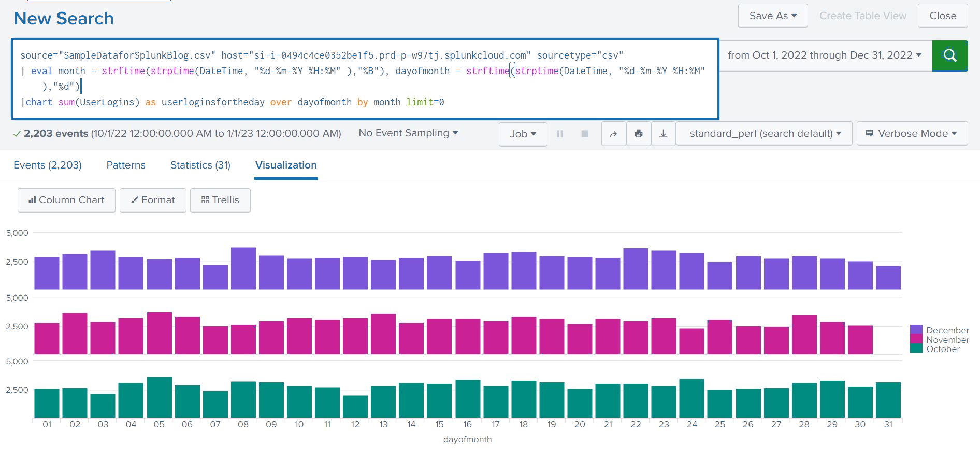Screen dimensions: 980x449
Task: Expand the No Event Sampling menu
Action: (x=408, y=133)
